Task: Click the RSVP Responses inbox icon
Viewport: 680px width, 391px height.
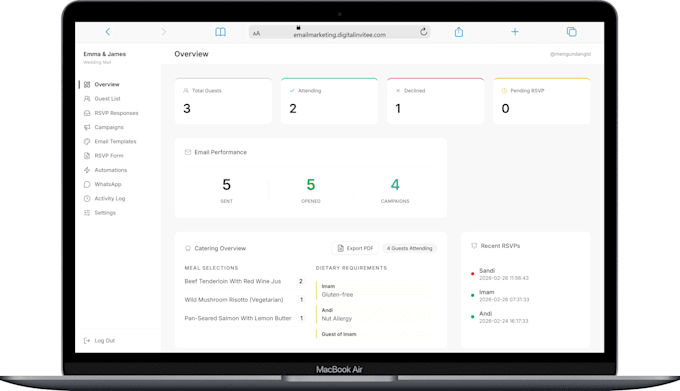Action: click(x=87, y=113)
